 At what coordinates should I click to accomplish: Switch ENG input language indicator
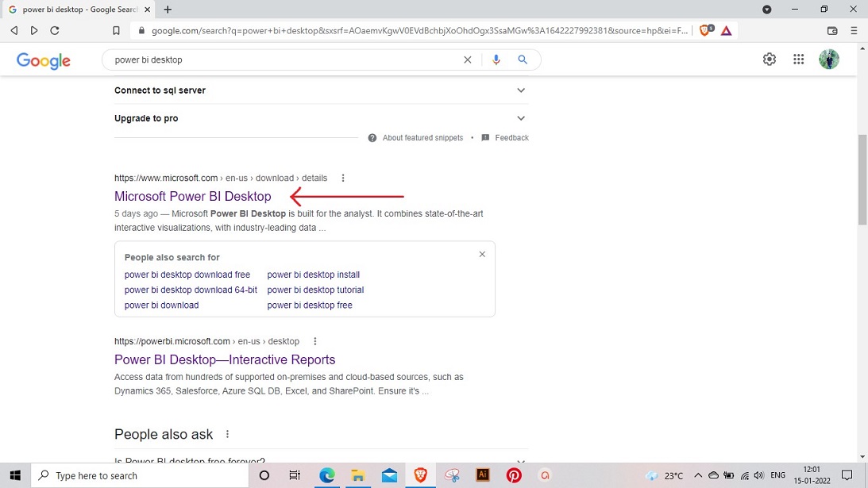(x=777, y=475)
